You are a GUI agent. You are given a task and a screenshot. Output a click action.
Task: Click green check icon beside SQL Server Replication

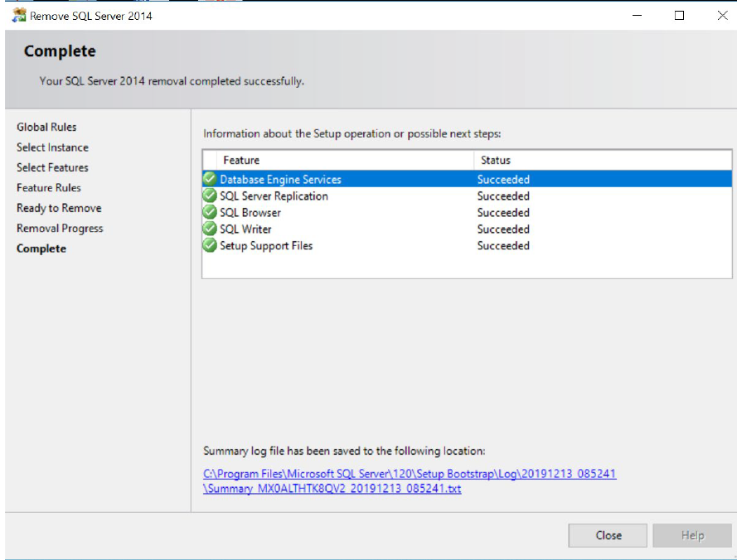[x=210, y=196]
